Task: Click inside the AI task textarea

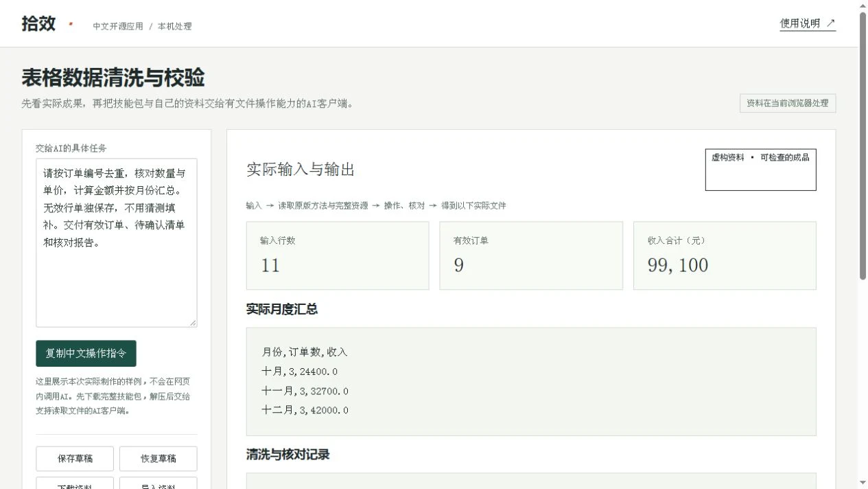Action: (x=116, y=242)
